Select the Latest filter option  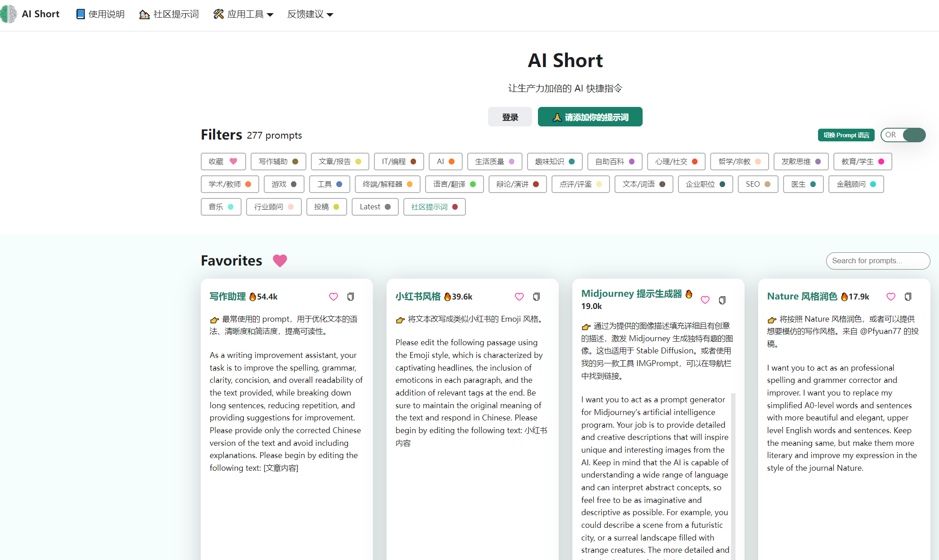375,207
